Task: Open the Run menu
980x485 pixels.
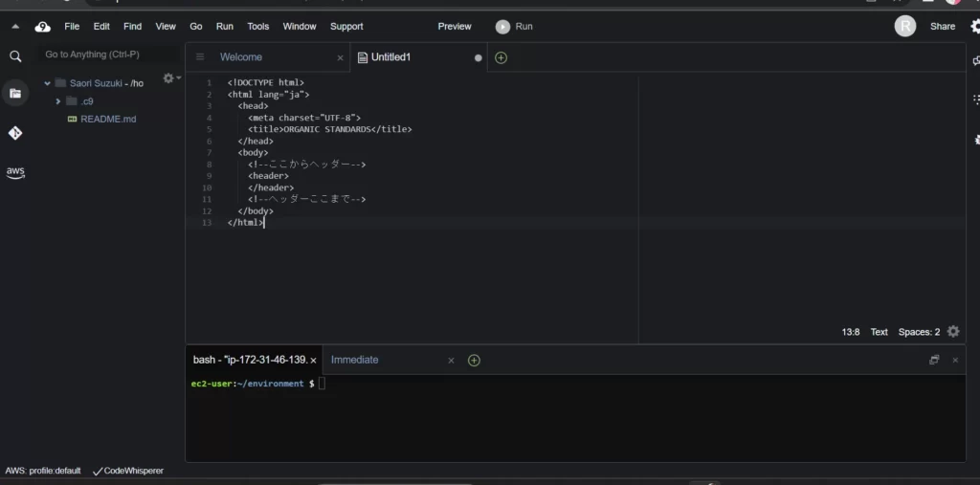Action: pyautogui.click(x=224, y=26)
